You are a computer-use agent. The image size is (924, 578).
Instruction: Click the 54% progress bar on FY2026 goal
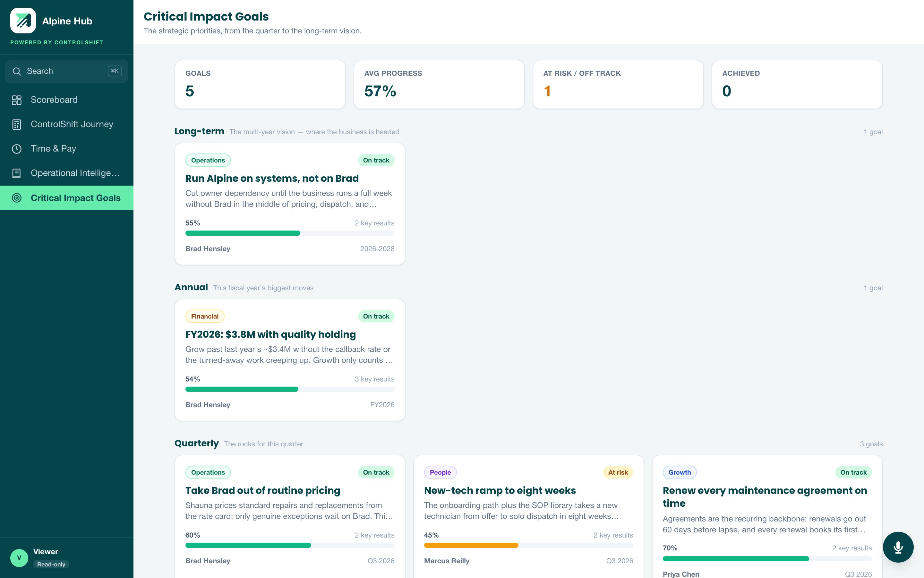290,389
